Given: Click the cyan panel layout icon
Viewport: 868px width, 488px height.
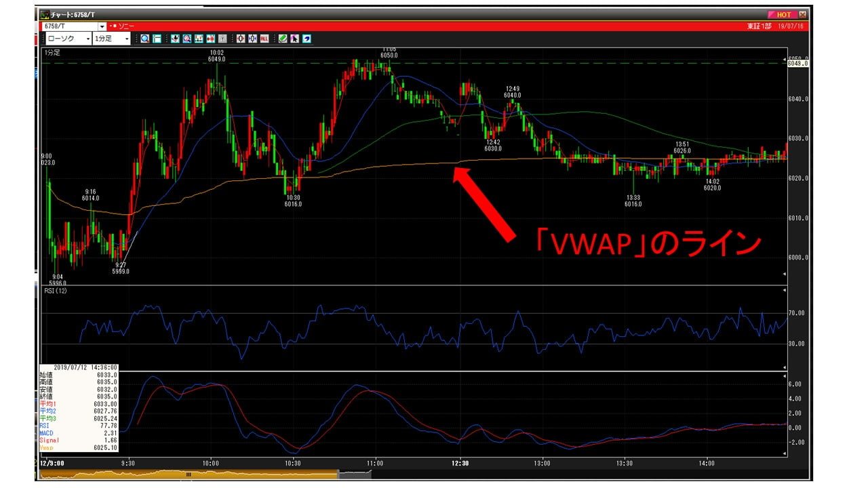Looking at the screenshot, I should tap(157, 39).
